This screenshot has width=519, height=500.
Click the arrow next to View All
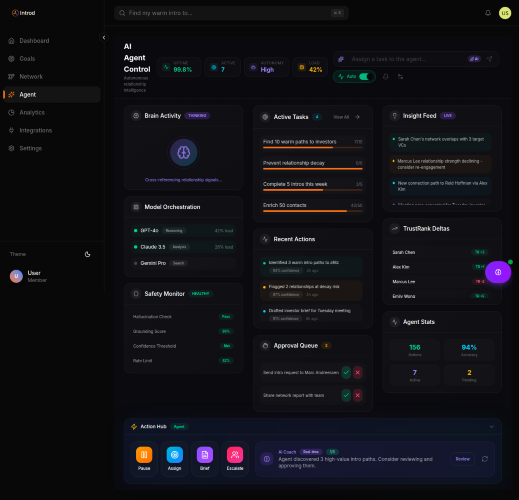click(357, 117)
